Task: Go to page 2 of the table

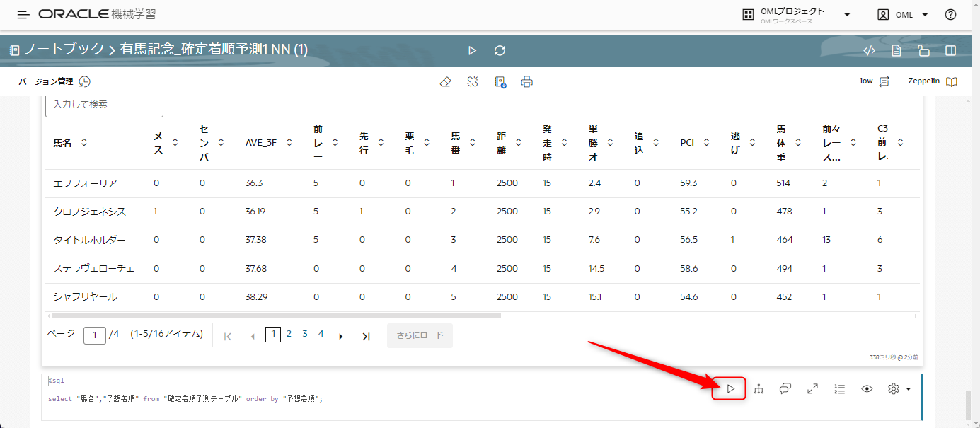Action: [289, 334]
